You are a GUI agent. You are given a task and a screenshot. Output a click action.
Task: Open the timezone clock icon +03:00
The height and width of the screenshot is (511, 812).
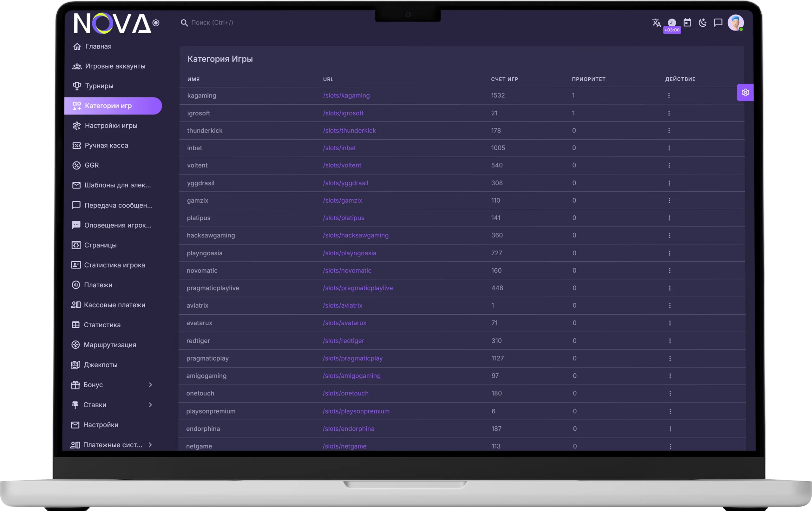tap(672, 23)
